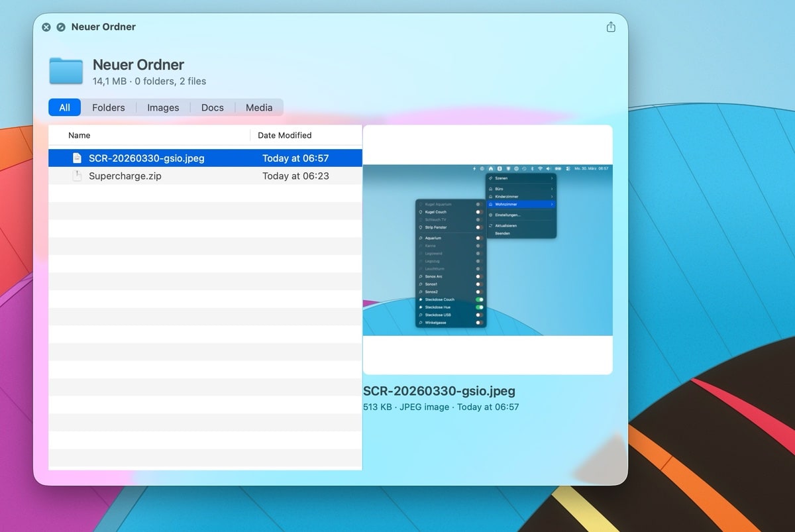Click Einstellungen in the preview's menu

[507, 215]
